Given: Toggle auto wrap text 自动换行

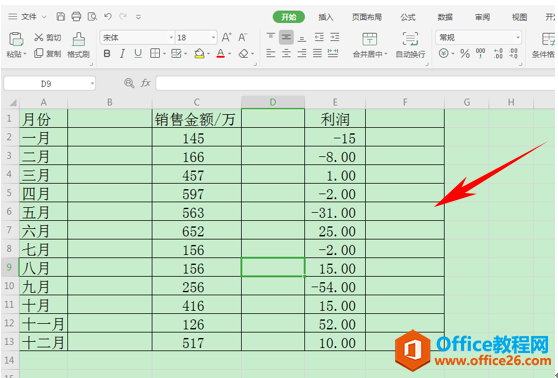Looking at the screenshot, I should (410, 45).
